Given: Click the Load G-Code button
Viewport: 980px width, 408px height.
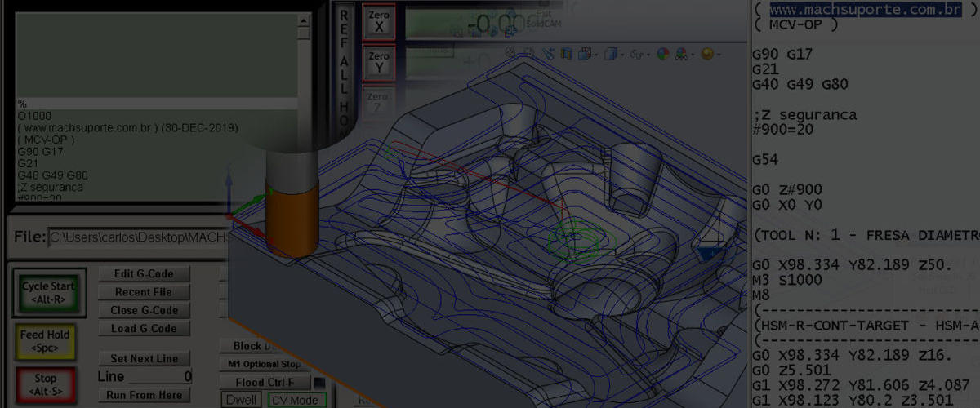Looking at the screenshot, I should click(x=144, y=329).
